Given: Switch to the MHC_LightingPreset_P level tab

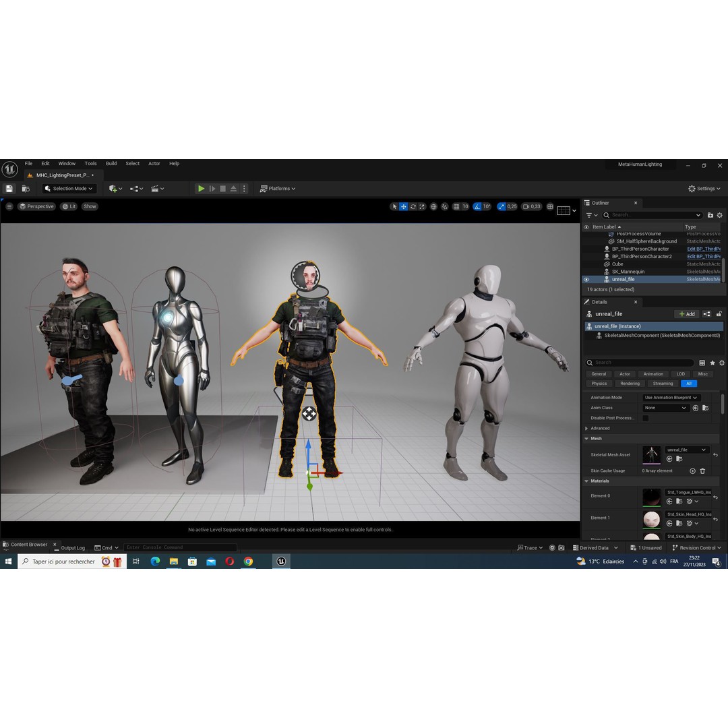Looking at the screenshot, I should tap(62, 175).
